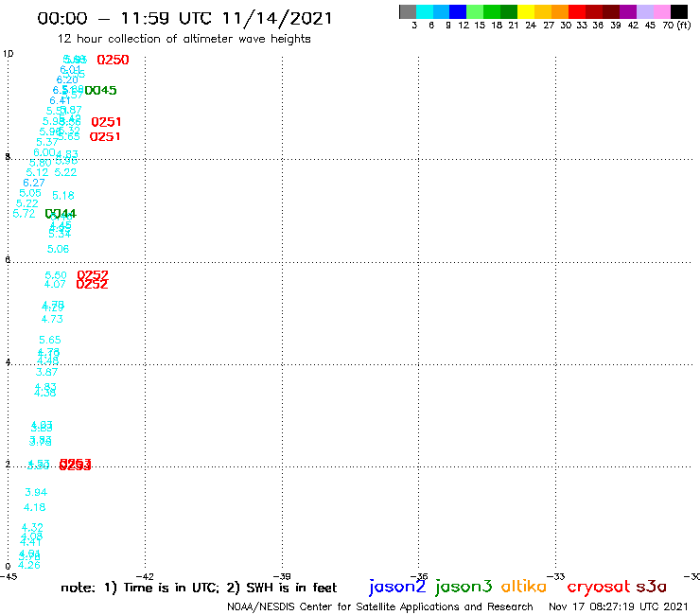Click the gray swatch in the wave-height legend
The image size is (700, 615).
(x=408, y=11)
